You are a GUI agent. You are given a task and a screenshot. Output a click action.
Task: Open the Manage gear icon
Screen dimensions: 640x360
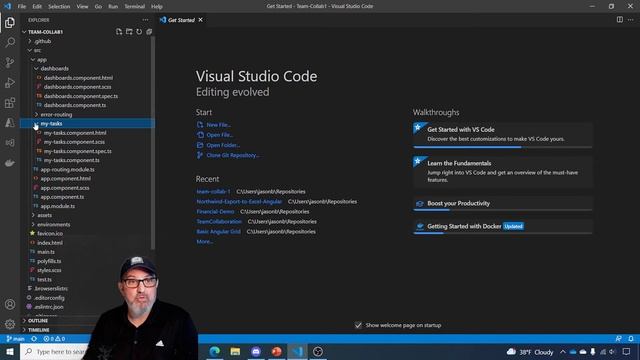pyautogui.click(x=10, y=324)
